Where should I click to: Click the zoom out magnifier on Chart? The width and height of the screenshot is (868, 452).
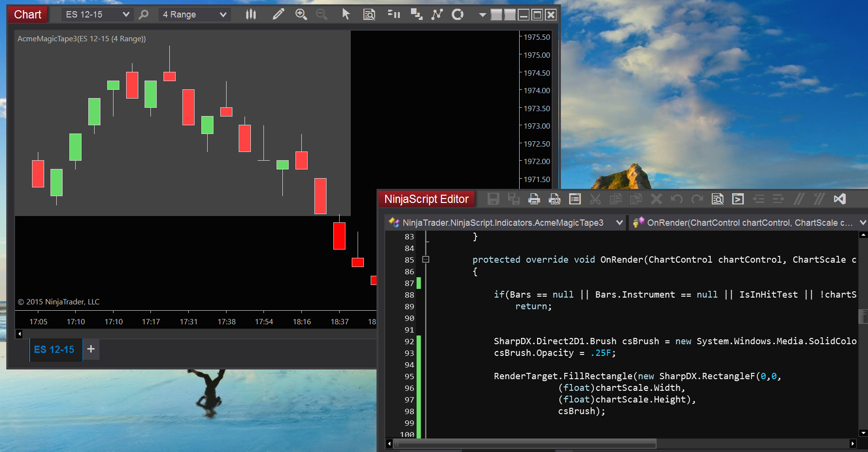(322, 15)
